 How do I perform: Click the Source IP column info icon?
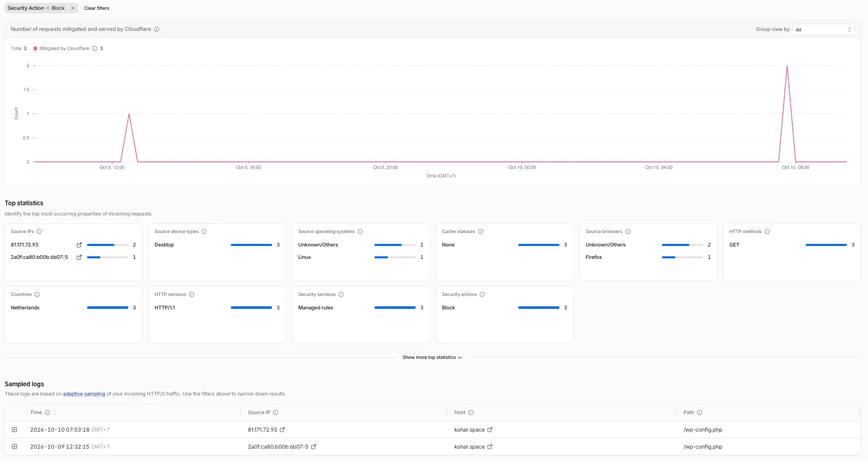pos(276,413)
